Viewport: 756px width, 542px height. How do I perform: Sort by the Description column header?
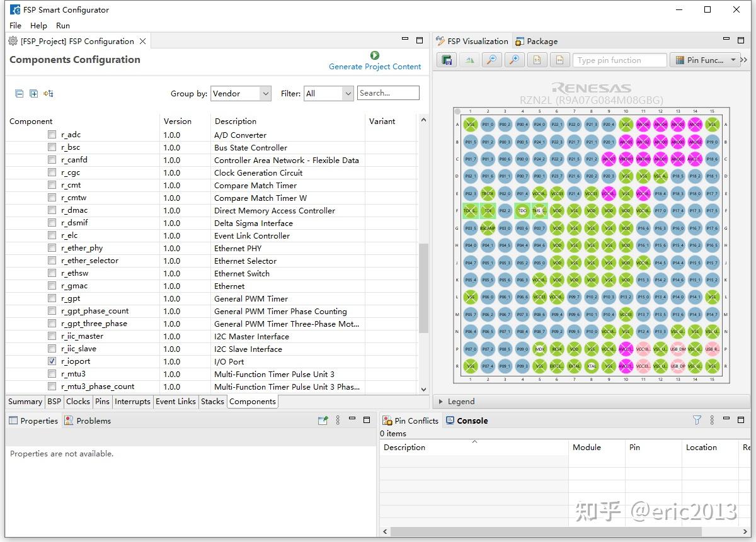(x=236, y=121)
